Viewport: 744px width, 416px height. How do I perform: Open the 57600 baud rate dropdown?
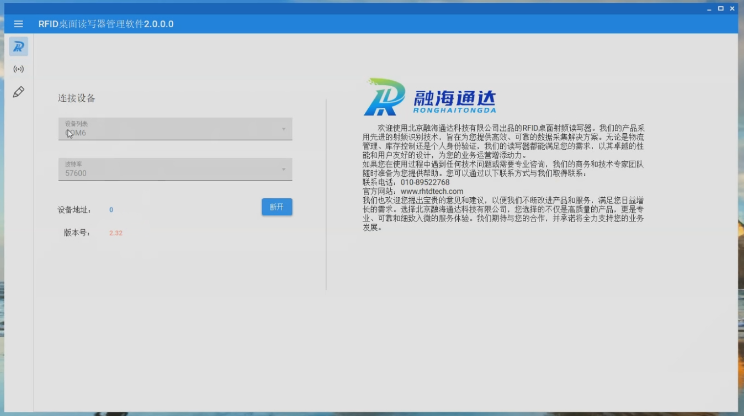coord(175,169)
